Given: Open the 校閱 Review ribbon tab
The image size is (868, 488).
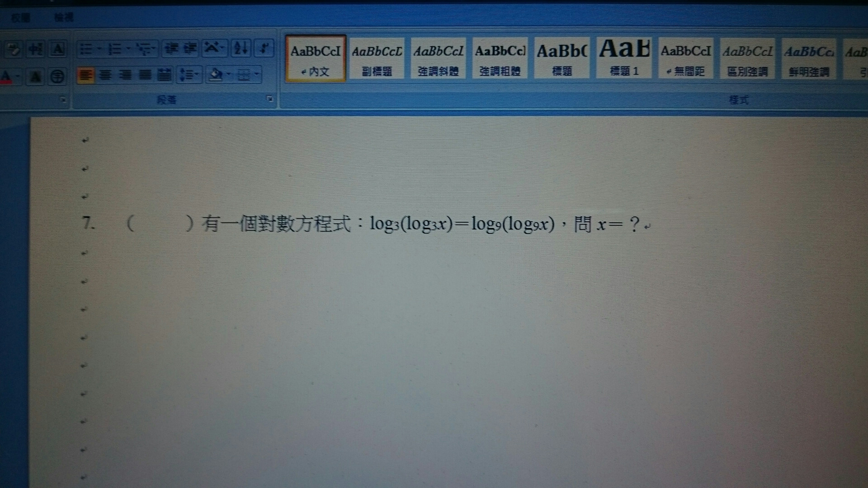Looking at the screenshot, I should pyautogui.click(x=21, y=18).
